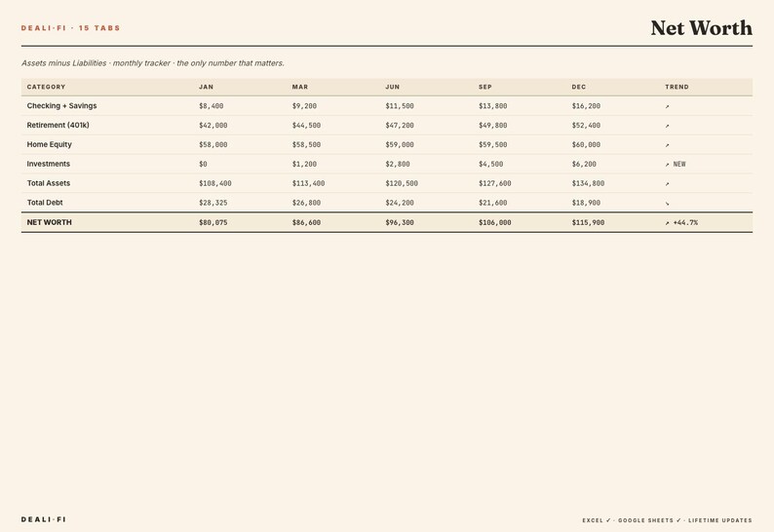Viewport: 774px width, 532px height.
Task: Click the $52,400 cell
Action: (x=586, y=126)
